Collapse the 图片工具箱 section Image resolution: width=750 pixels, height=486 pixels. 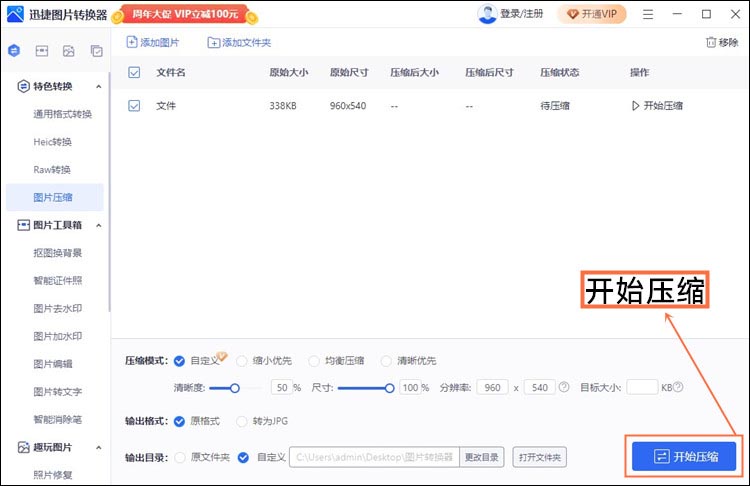[99, 225]
